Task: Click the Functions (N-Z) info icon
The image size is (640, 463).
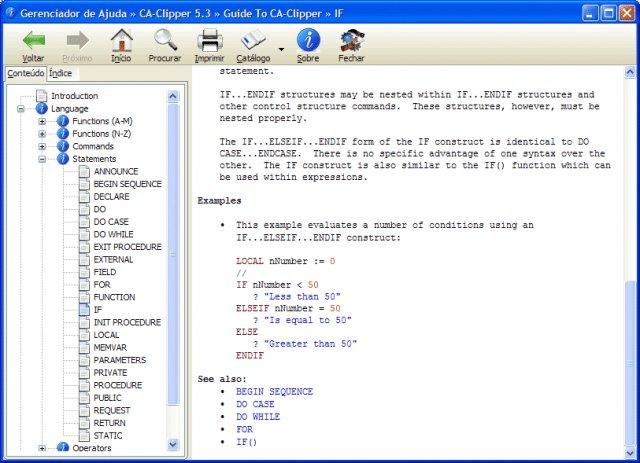Action: pyautogui.click(x=62, y=134)
